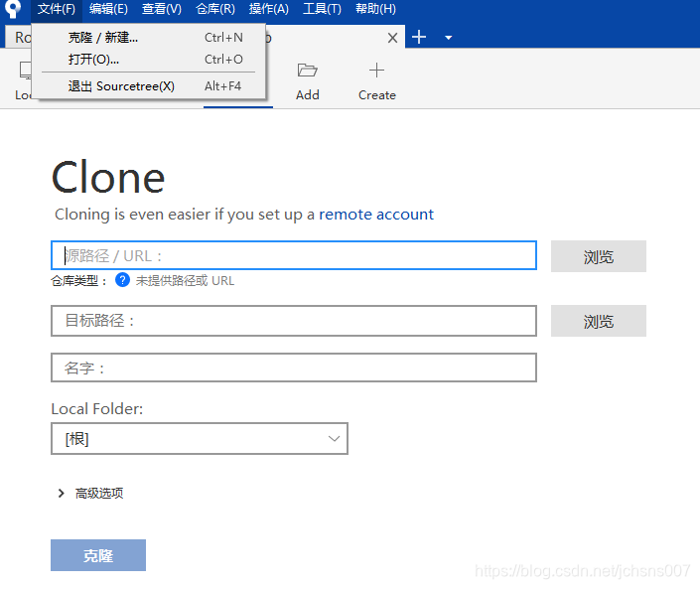Viewport: 700px width, 589px height.
Task: Focus the 目标路径 input field
Action: (x=294, y=321)
